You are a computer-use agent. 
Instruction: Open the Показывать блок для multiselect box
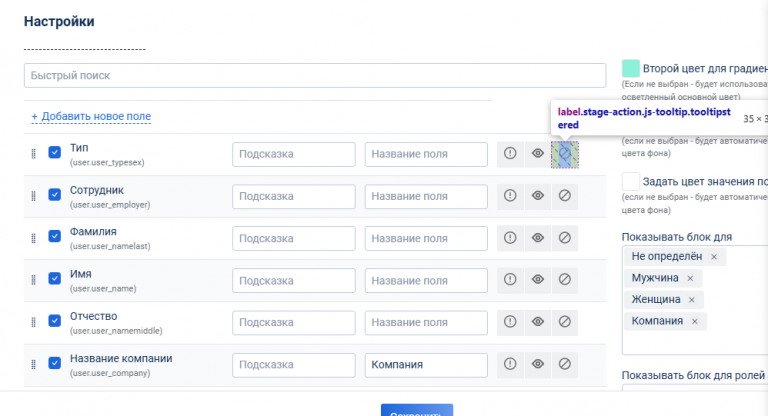point(695,300)
